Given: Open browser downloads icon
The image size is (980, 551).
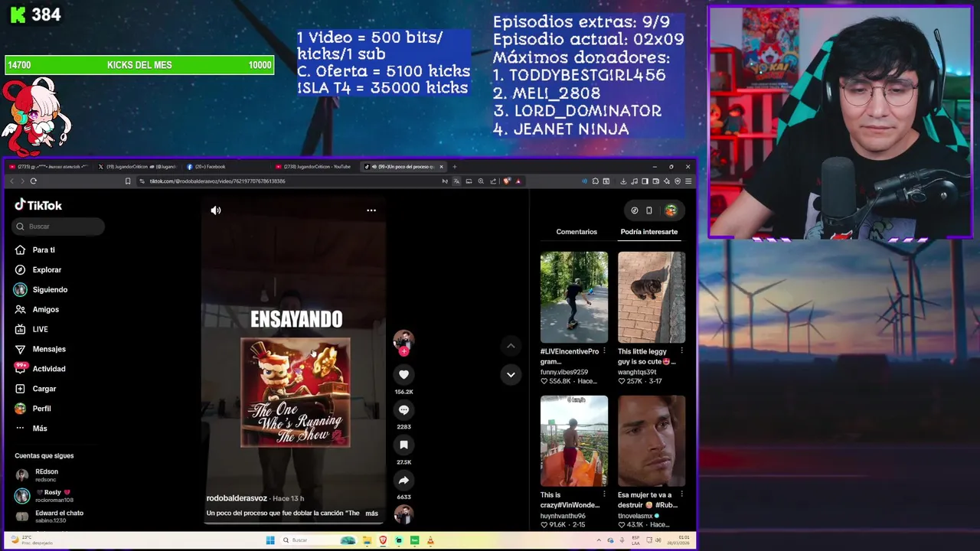Looking at the screenshot, I should point(623,181).
